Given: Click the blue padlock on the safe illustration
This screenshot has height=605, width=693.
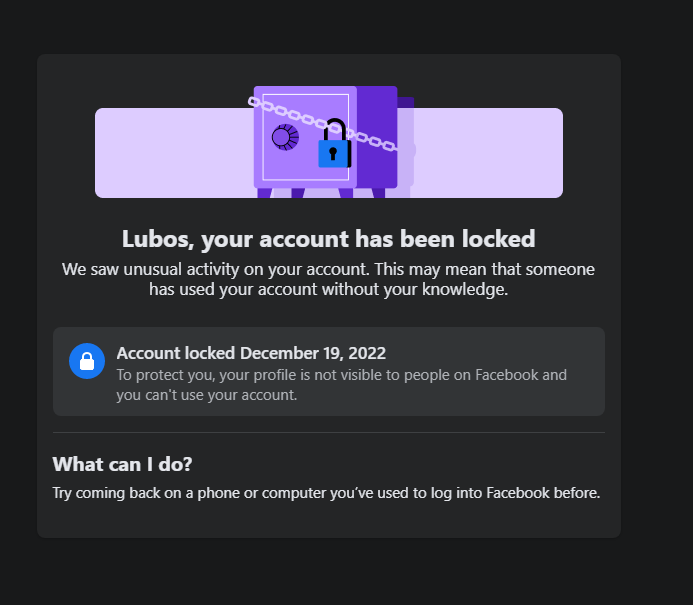Looking at the screenshot, I should (x=333, y=151).
